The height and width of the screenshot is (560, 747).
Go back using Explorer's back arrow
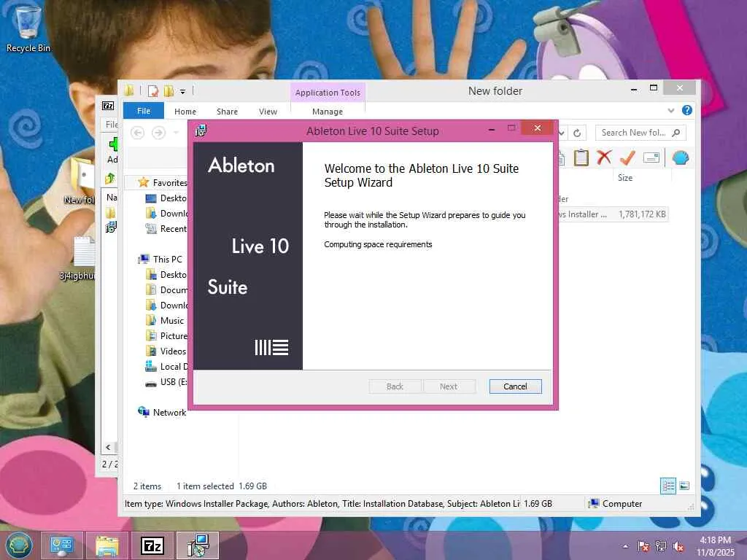(138, 133)
